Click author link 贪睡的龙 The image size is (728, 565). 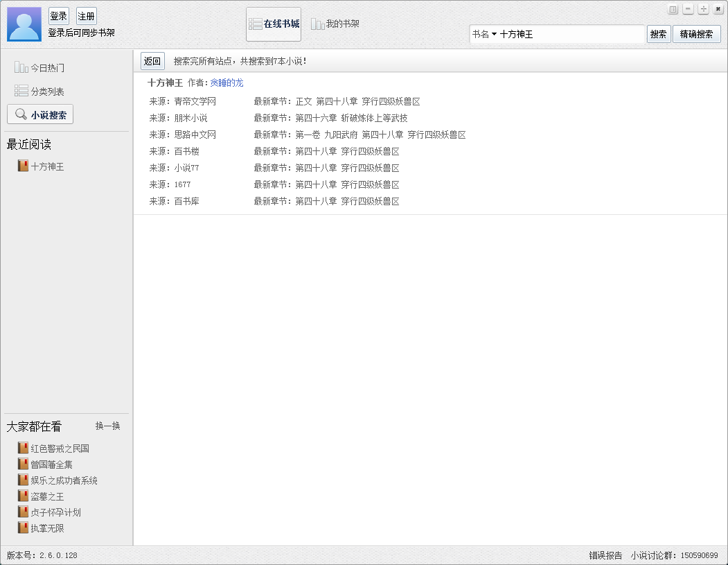(x=227, y=82)
